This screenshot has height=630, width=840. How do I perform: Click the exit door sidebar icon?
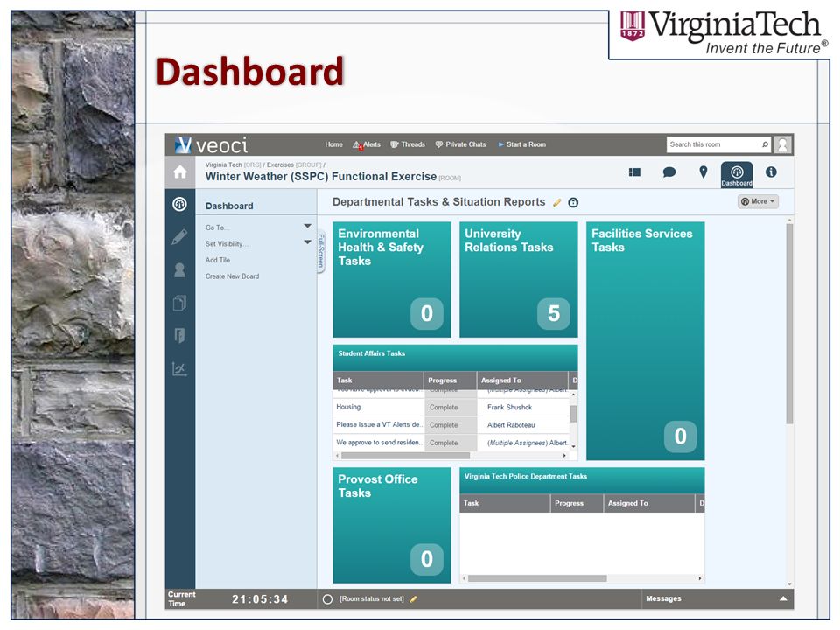tap(180, 336)
